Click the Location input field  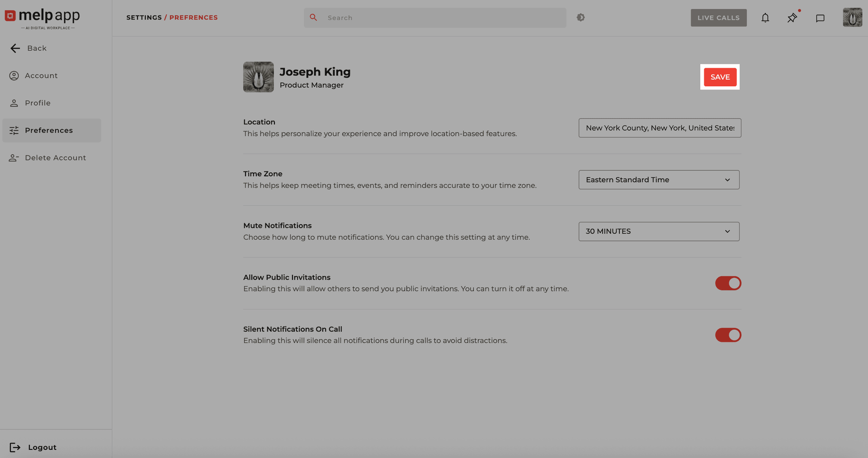coord(660,128)
